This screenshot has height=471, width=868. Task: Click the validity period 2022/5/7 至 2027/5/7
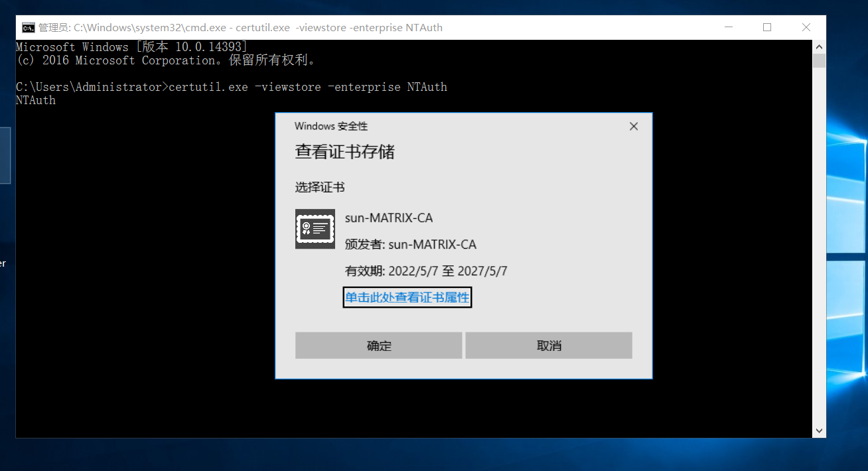[x=426, y=271]
